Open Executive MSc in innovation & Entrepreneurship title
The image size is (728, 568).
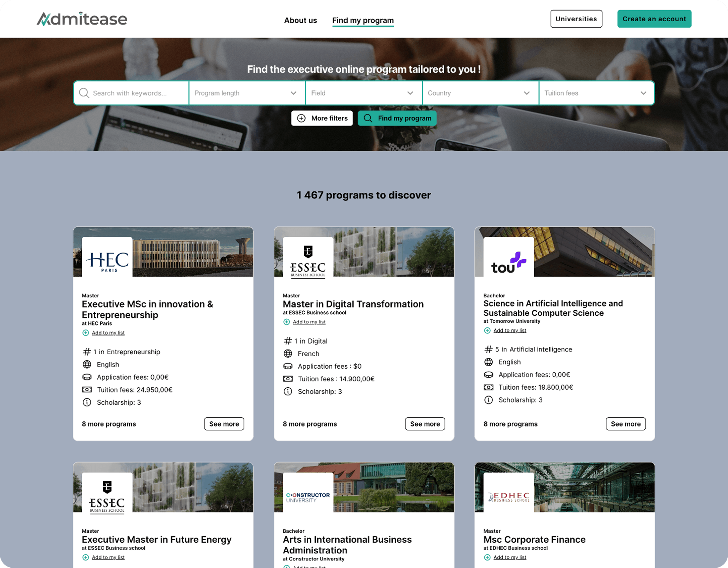pos(147,309)
